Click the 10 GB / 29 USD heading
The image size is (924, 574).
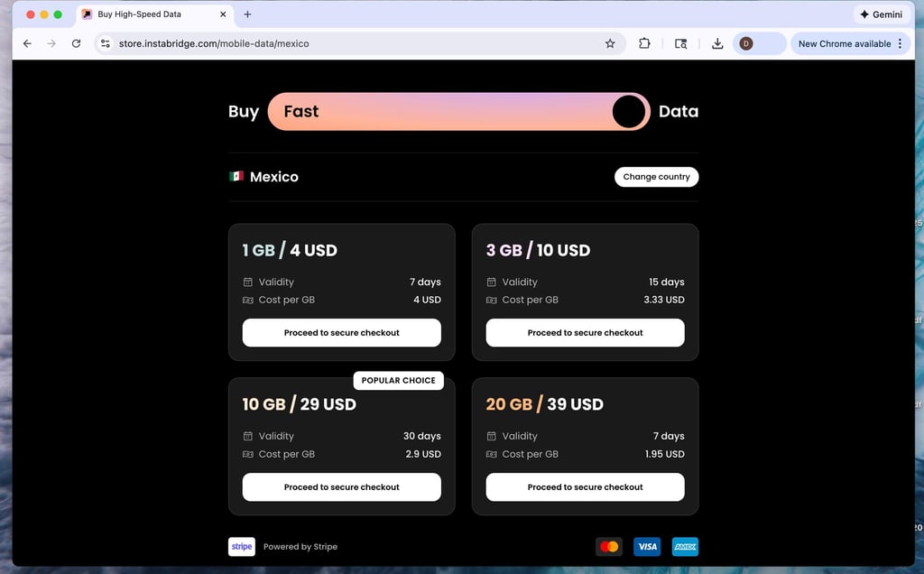click(300, 404)
